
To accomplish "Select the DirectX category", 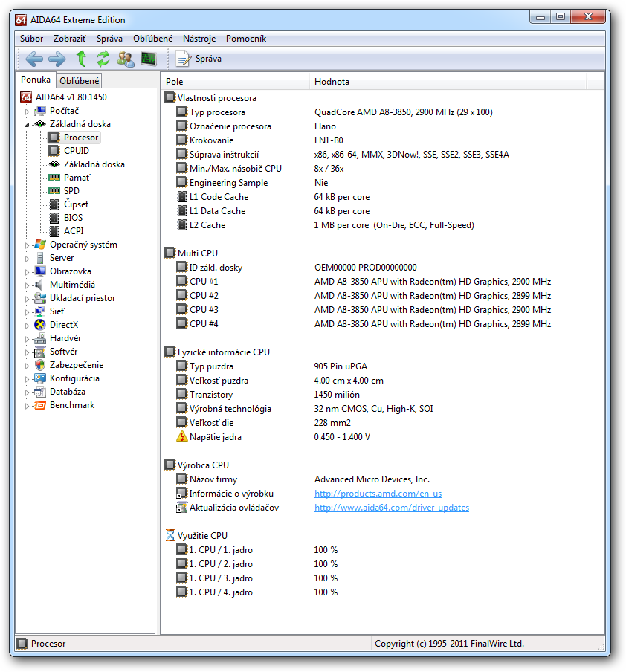I will pyautogui.click(x=64, y=325).
